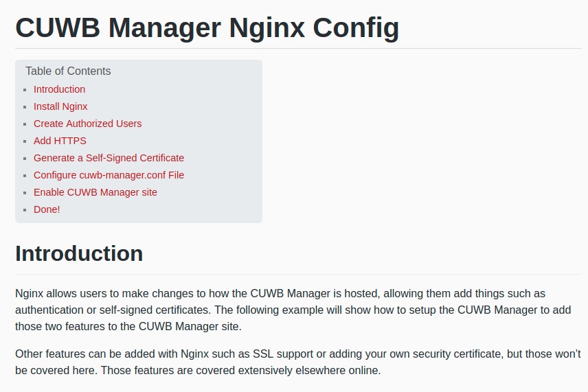Open the Create Authorized Users link

tap(87, 124)
